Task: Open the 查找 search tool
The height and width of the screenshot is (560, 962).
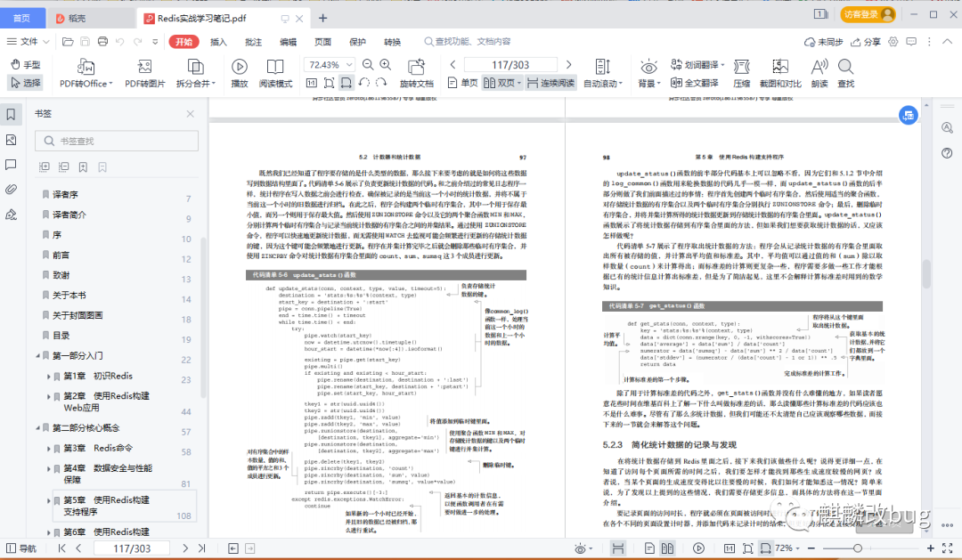Action: [x=846, y=74]
